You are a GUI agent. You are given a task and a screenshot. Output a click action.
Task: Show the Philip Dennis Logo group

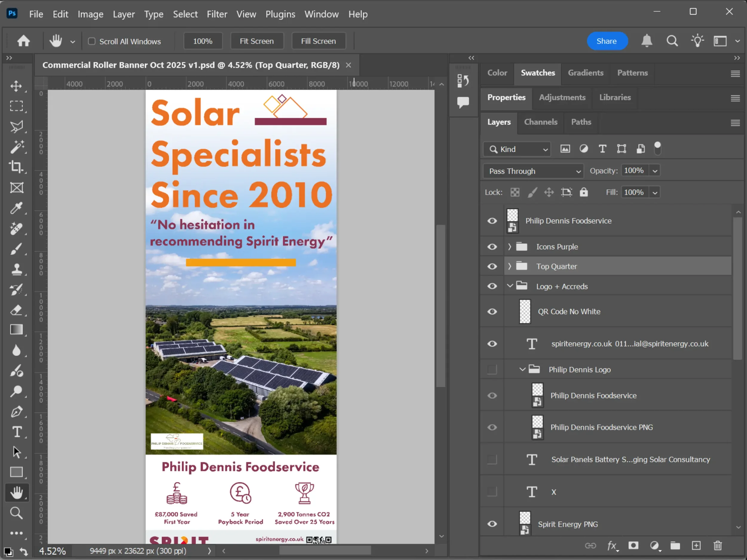coord(492,369)
